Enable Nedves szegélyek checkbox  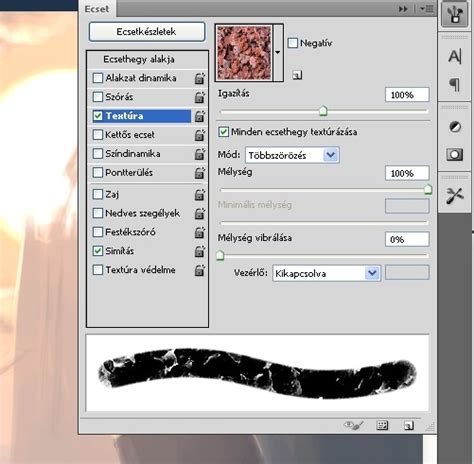[98, 213]
